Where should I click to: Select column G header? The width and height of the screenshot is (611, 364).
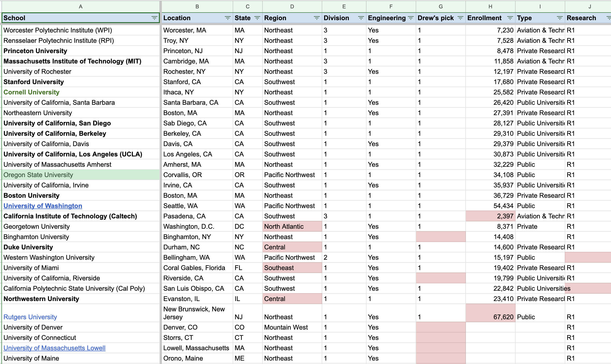point(441,7)
